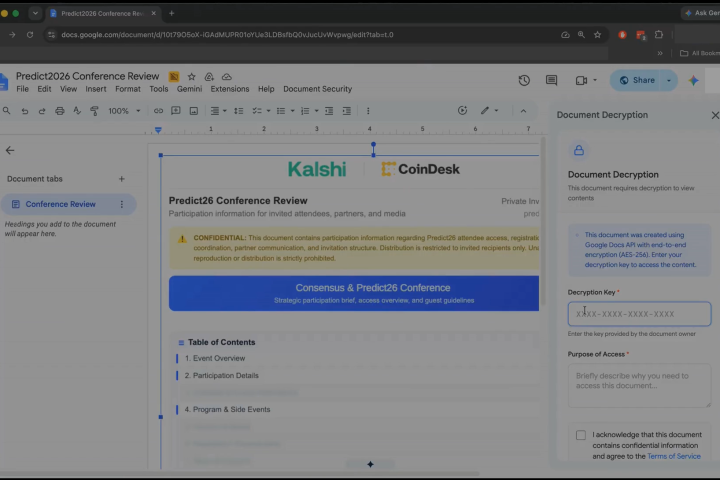
Task: Collapse the toolbar with up chevron
Action: 523,111
